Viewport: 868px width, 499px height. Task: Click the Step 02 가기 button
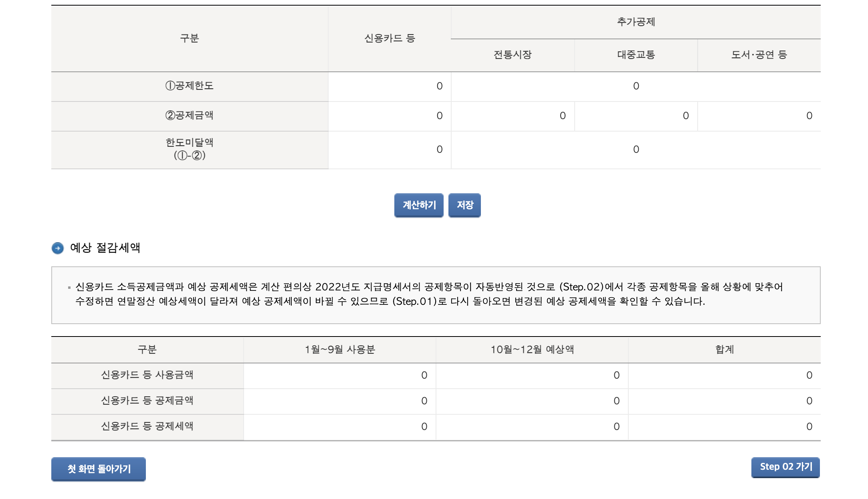tap(785, 467)
